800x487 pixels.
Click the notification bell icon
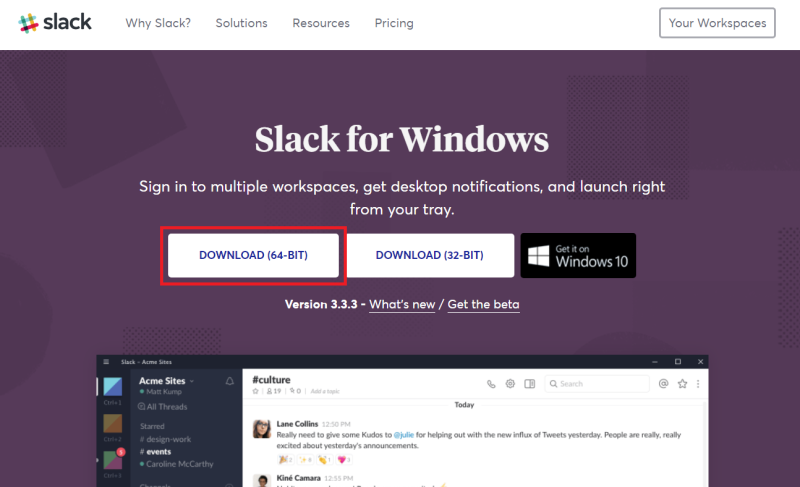click(230, 381)
